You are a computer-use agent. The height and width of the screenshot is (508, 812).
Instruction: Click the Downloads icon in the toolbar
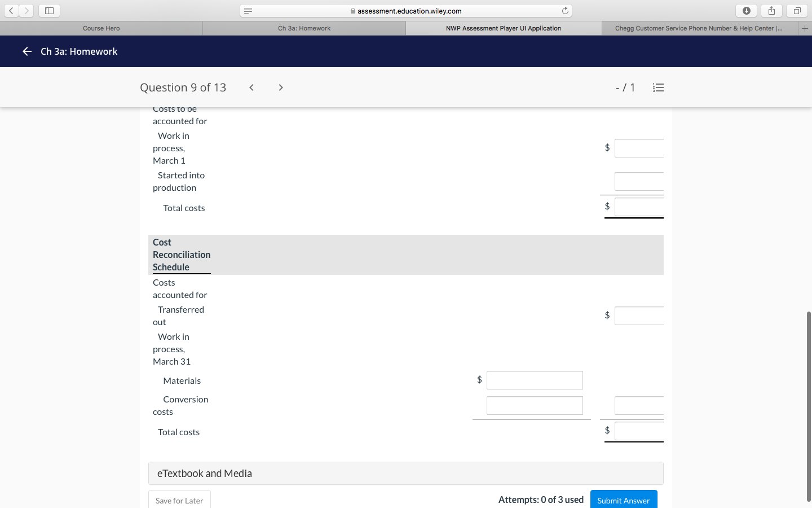746,10
